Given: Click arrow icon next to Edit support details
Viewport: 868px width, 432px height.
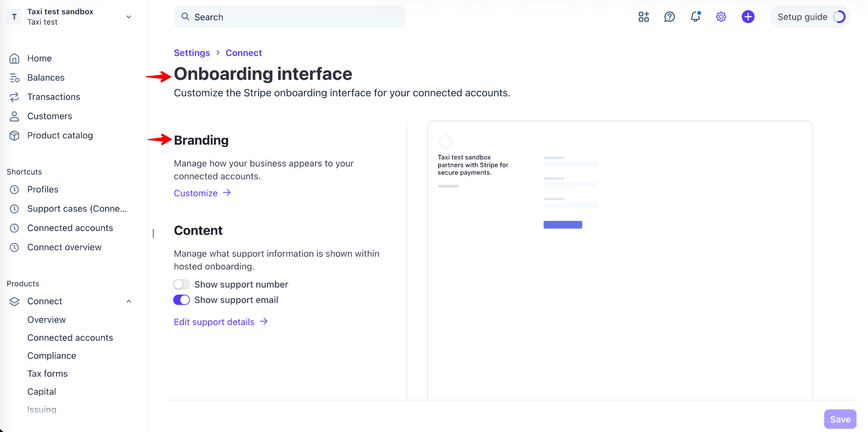Looking at the screenshot, I should pyautogui.click(x=264, y=321).
